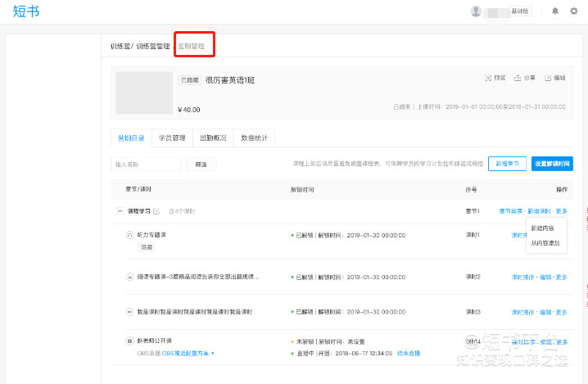The image size is (588, 384).
Task: Click the 分享 share icon
Action: point(518,78)
